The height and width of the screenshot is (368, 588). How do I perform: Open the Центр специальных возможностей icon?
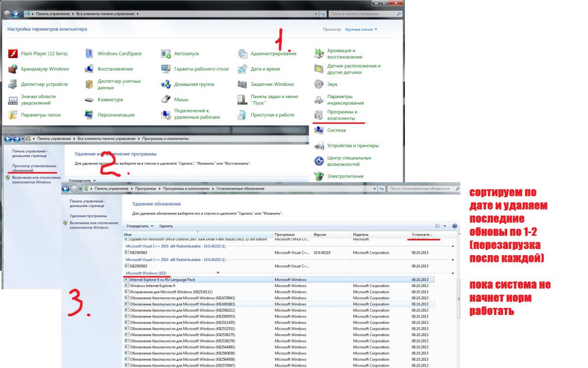coord(319,161)
